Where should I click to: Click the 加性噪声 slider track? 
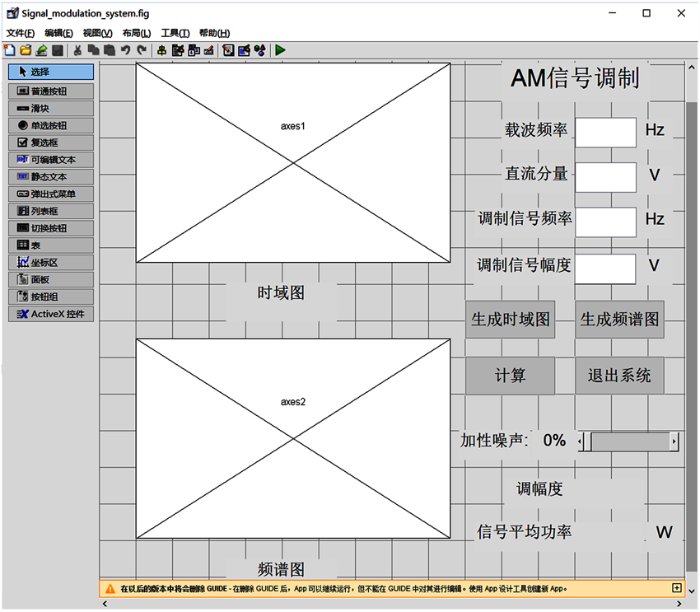click(629, 442)
